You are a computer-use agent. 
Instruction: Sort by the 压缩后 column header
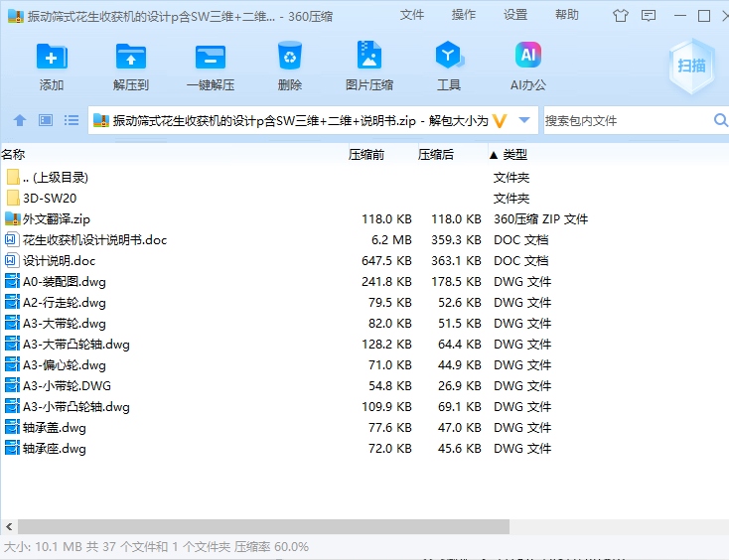coord(436,154)
